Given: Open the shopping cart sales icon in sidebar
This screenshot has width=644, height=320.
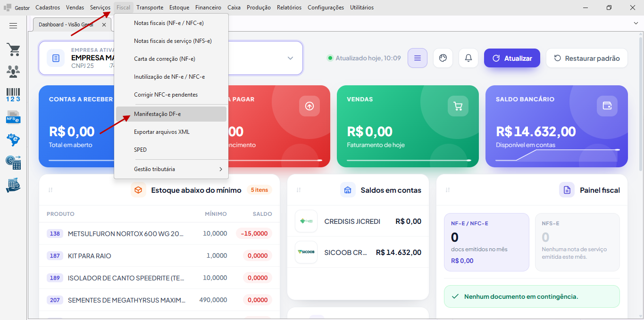Looking at the screenshot, I should (x=13, y=49).
